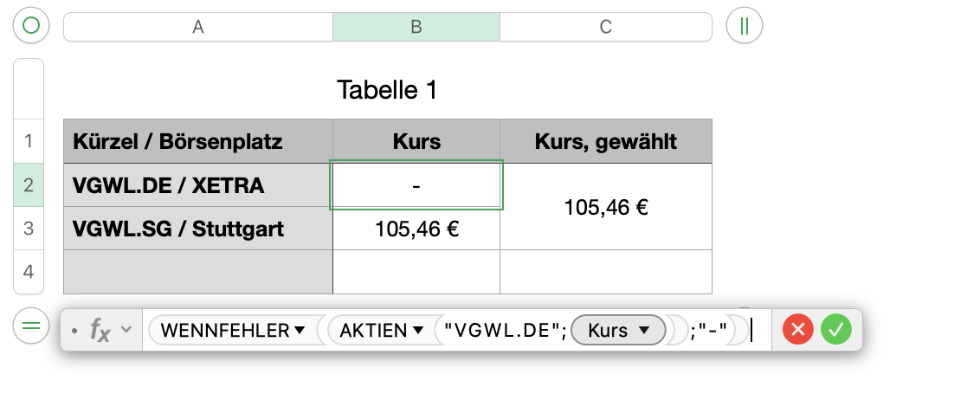980x400 pixels.
Task: Select row 3 header
Action: pyautogui.click(x=29, y=229)
